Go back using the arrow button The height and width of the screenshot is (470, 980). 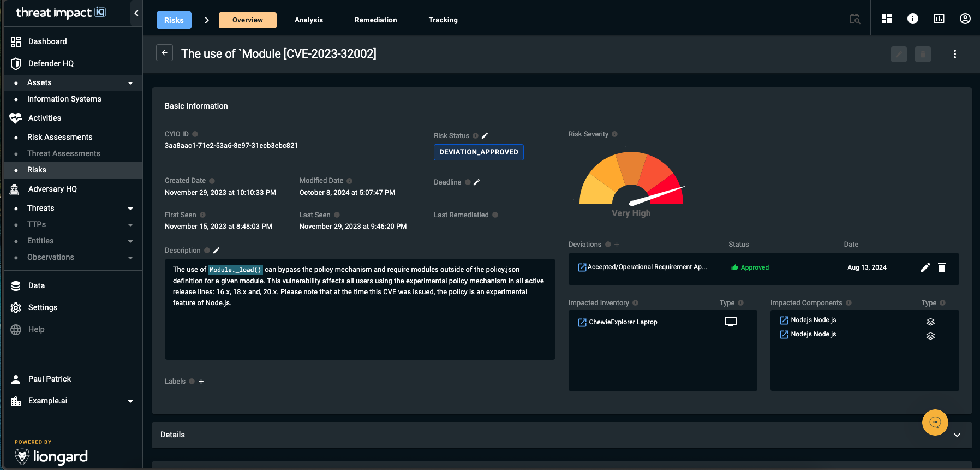[164, 53]
